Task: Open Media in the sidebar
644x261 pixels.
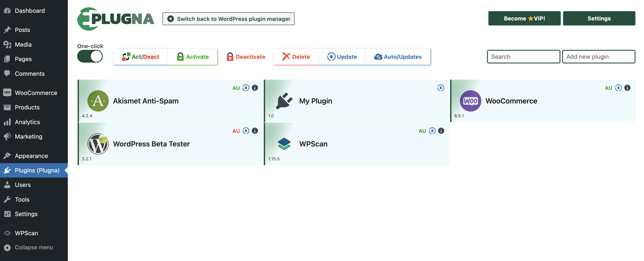Action: point(34,44)
